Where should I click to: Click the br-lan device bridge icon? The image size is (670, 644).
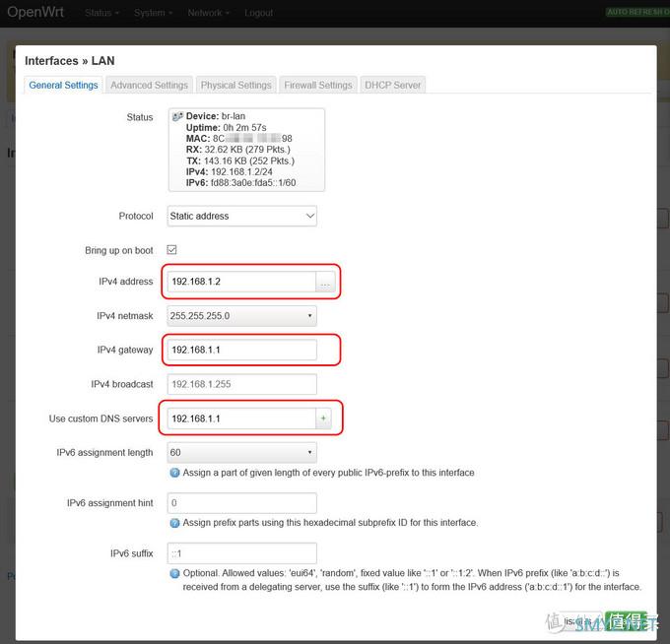pyautogui.click(x=177, y=116)
